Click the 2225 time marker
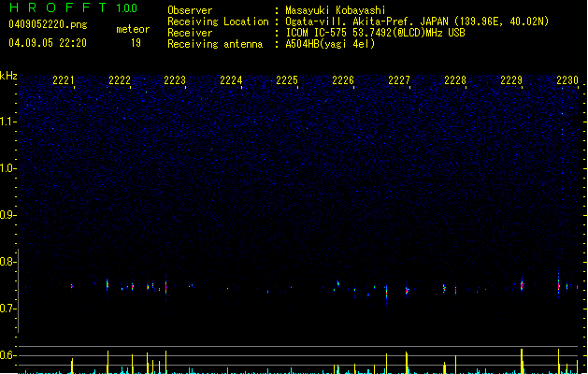The width and height of the screenshot is (588, 374). pyautogui.click(x=287, y=80)
